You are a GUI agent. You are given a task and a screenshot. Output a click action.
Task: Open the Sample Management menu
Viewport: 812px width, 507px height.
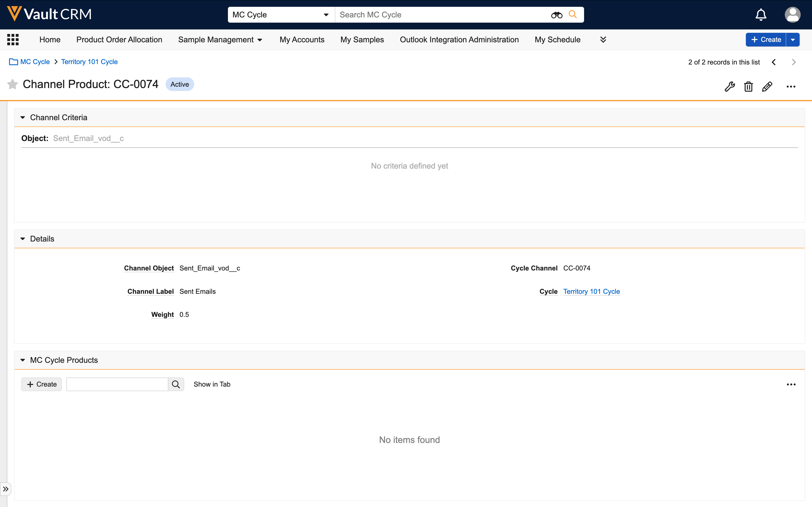pos(220,40)
